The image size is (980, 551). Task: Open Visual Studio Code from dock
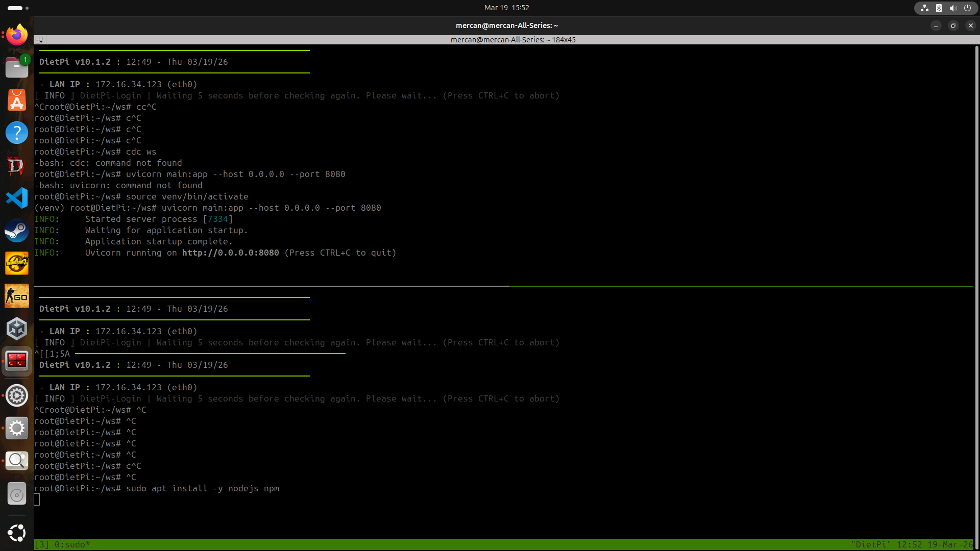tap(17, 198)
